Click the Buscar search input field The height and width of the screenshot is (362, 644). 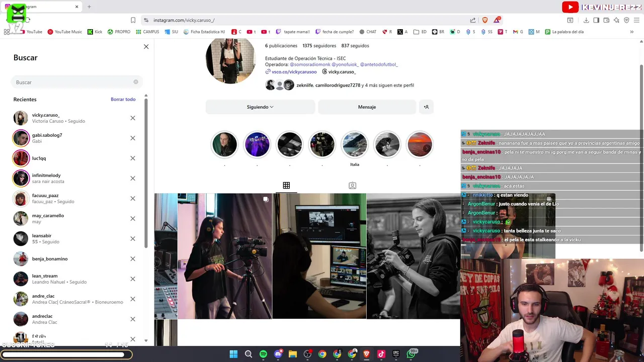pos(76,82)
